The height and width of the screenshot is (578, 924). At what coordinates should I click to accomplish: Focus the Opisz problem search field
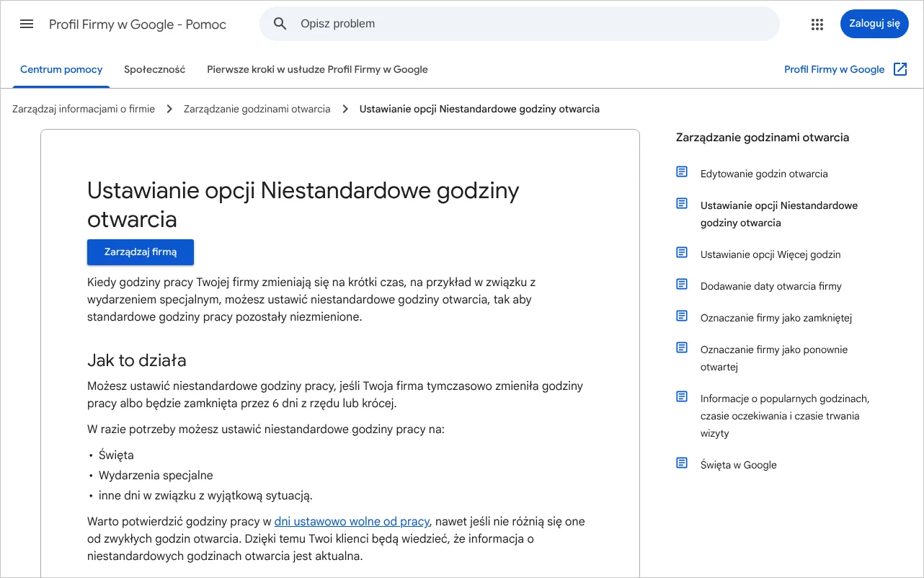[x=520, y=24]
